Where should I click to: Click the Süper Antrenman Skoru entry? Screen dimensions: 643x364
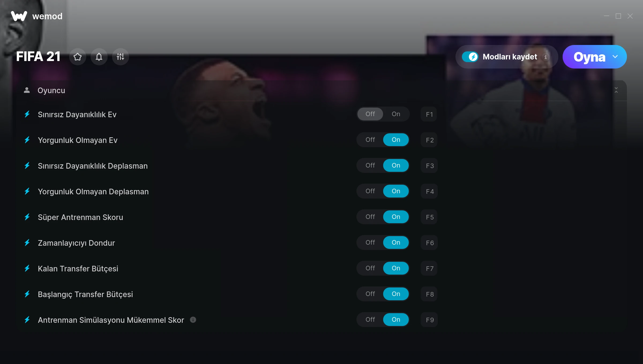80,217
